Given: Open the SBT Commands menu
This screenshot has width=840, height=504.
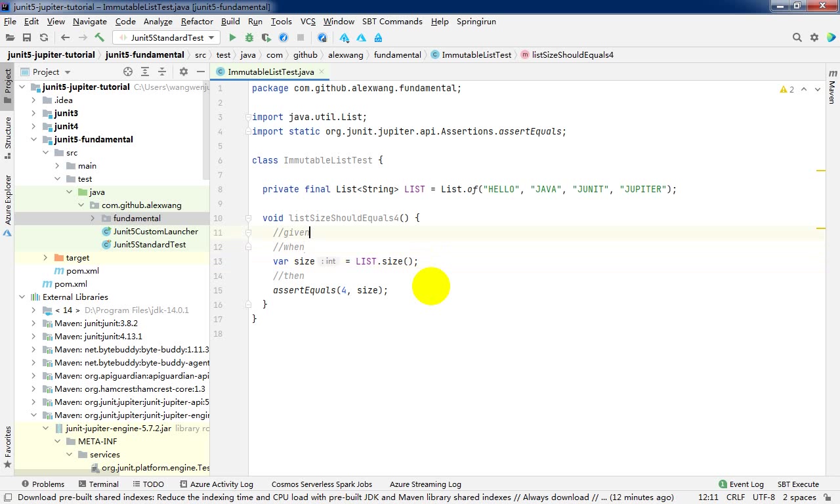Looking at the screenshot, I should (x=392, y=21).
